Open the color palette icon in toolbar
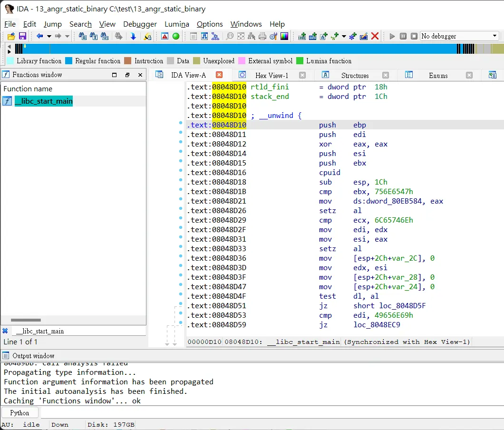The image size is (504, 430). 284,36
